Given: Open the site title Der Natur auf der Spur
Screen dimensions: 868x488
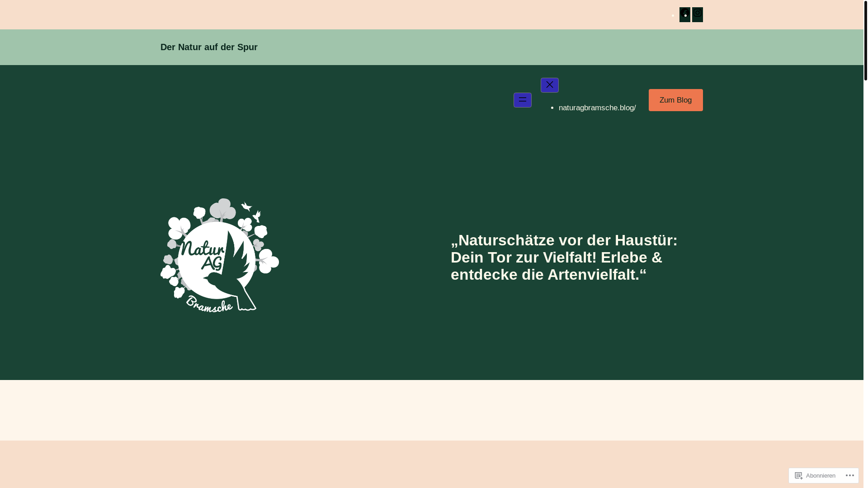Looking at the screenshot, I should pyautogui.click(x=209, y=47).
